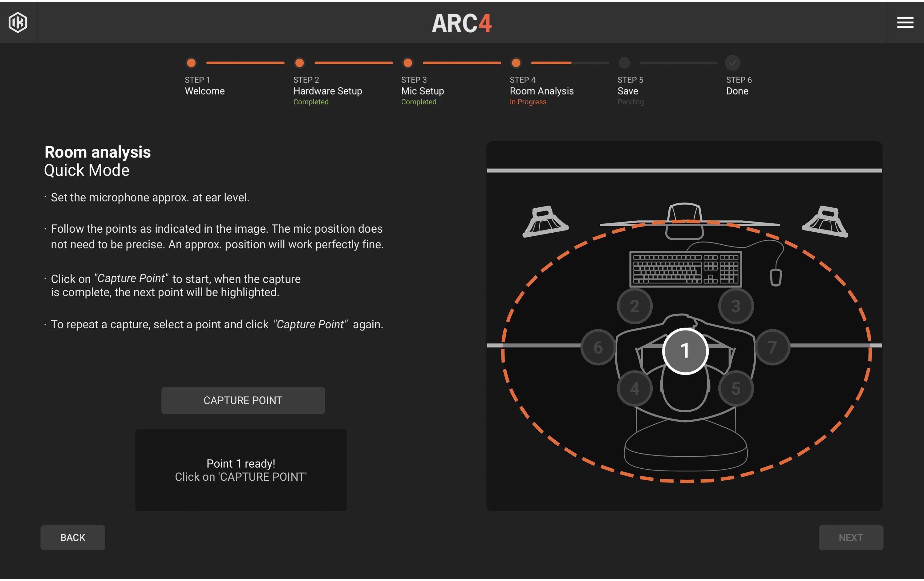Click the IK Multimedia logo icon
This screenshot has height=581, width=924.
click(x=18, y=22)
